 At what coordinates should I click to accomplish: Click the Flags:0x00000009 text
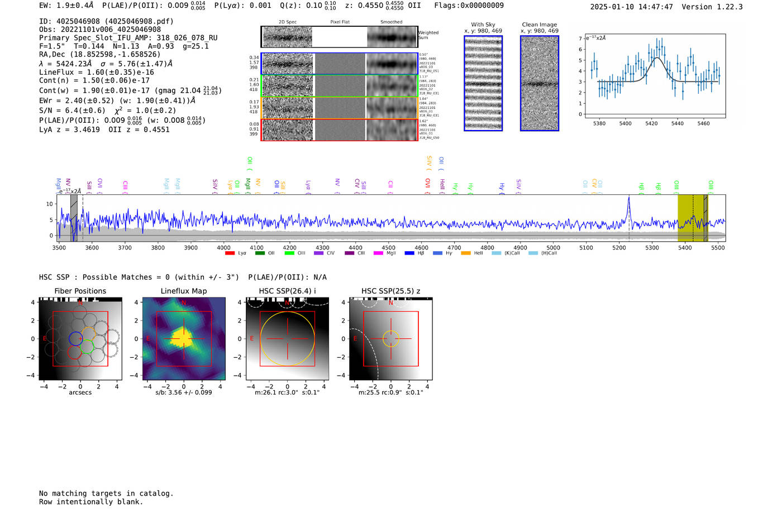point(469,6)
